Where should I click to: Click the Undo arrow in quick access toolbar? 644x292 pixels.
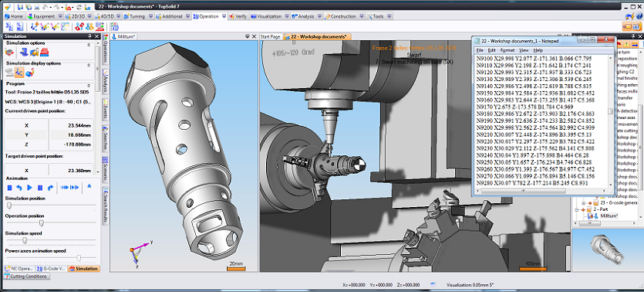pyautogui.click(x=46, y=8)
